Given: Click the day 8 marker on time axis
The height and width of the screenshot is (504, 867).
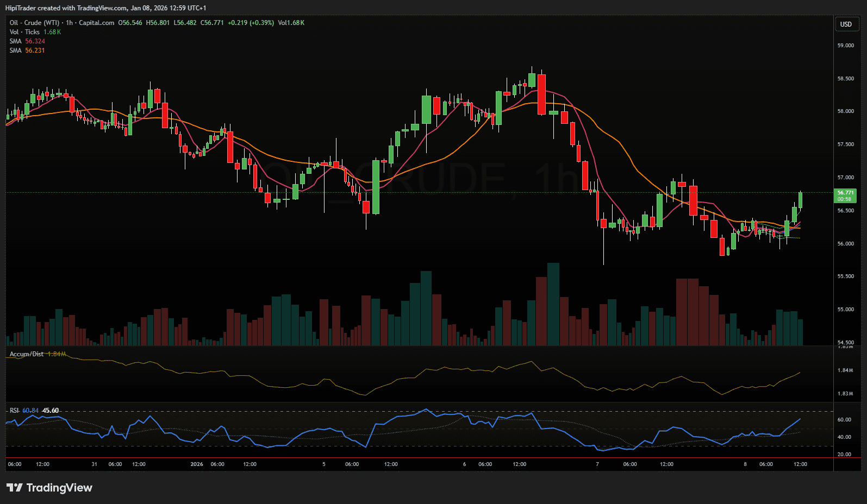Looking at the screenshot, I should (745, 464).
